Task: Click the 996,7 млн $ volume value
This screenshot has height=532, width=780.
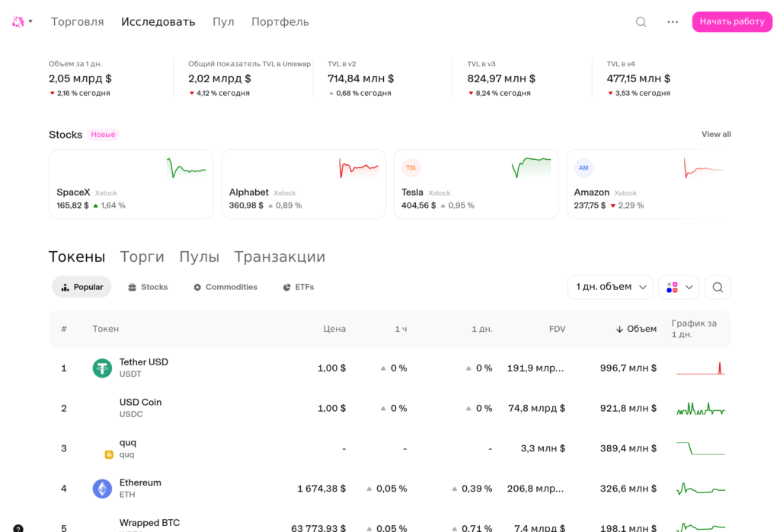Action: click(x=628, y=368)
